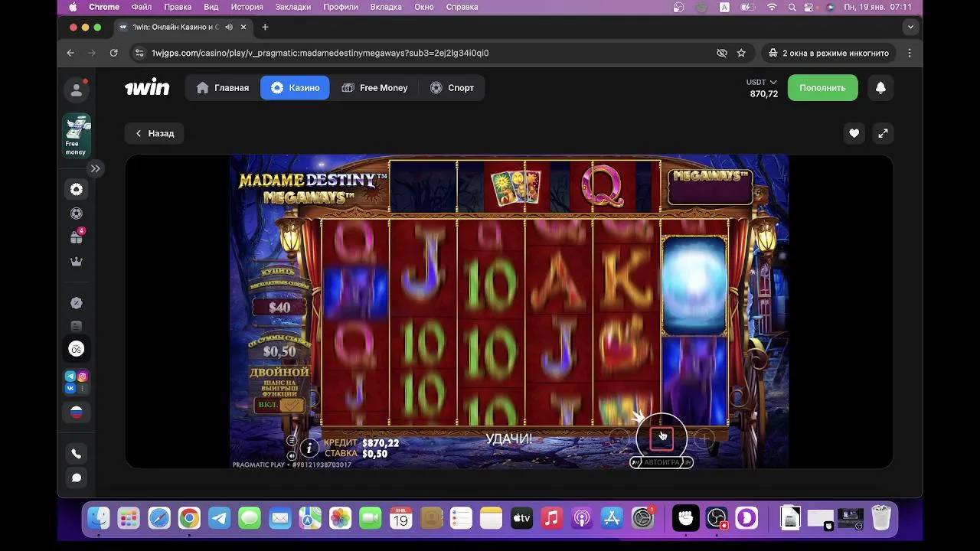Open the USDT currency dropdown
The height and width of the screenshot is (551, 980).
click(x=762, y=82)
